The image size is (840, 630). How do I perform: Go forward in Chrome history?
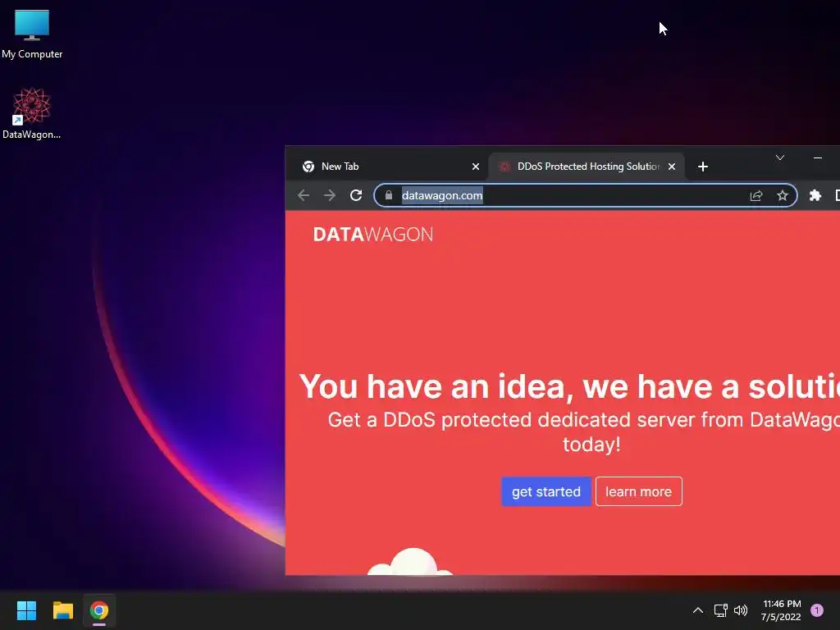(330, 195)
